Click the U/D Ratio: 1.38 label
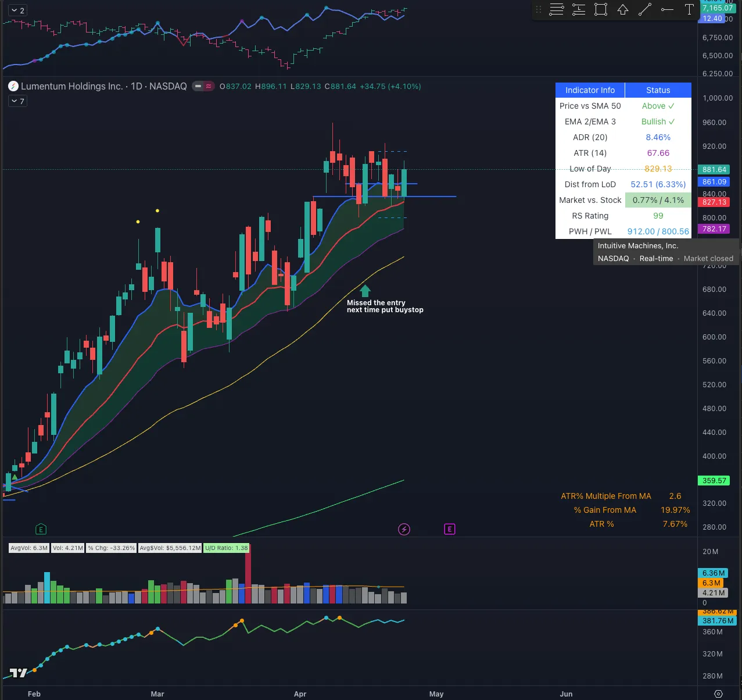This screenshot has width=742, height=700. pyautogui.click(x=227, y=548)
